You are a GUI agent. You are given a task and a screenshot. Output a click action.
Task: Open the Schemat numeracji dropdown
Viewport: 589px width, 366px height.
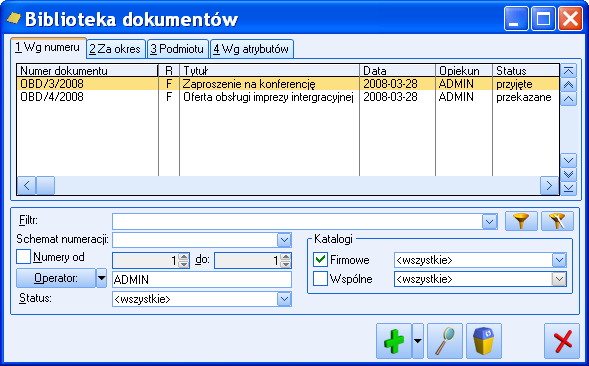284,240
